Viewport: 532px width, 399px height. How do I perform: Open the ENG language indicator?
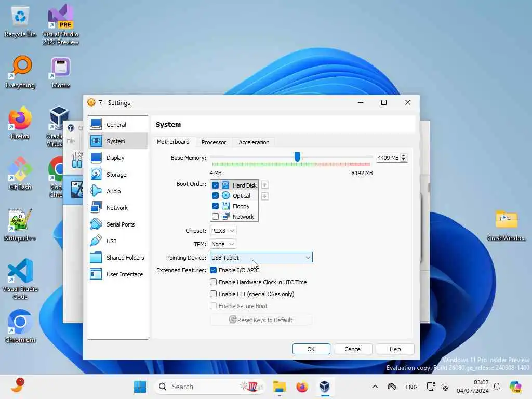[411, 387]
